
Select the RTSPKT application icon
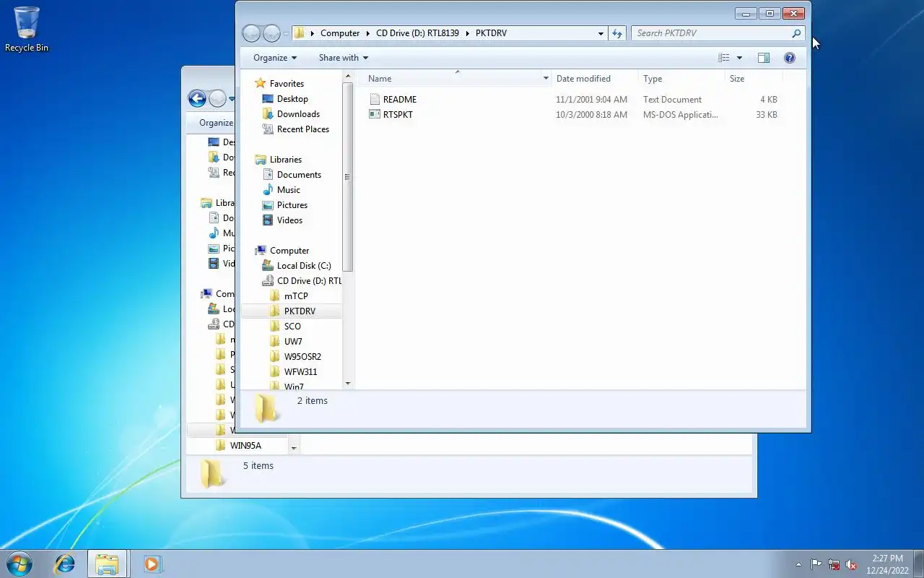[374, 114]
